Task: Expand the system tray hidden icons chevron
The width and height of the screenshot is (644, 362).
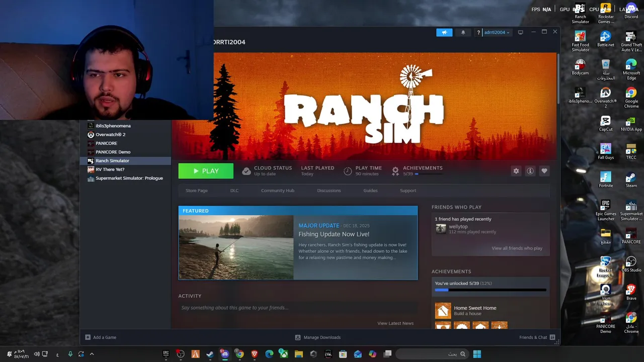Action: click(92, 354)
